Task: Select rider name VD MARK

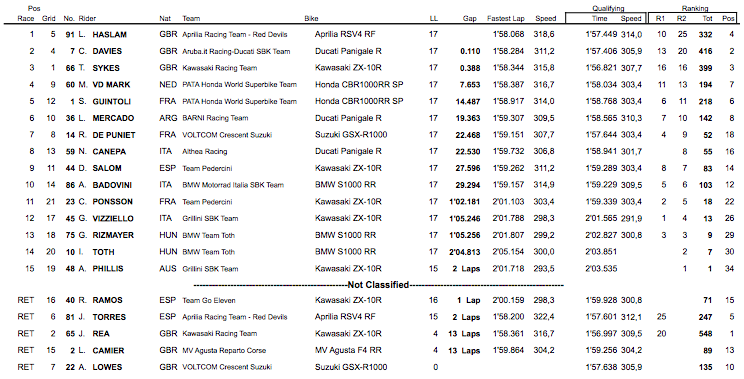Action: coord(112,85)
